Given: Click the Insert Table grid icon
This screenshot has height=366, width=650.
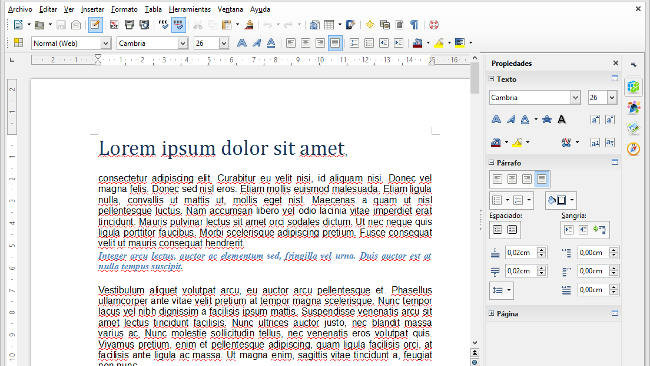Looking at the screenshot, I should [x=329, y=25].
